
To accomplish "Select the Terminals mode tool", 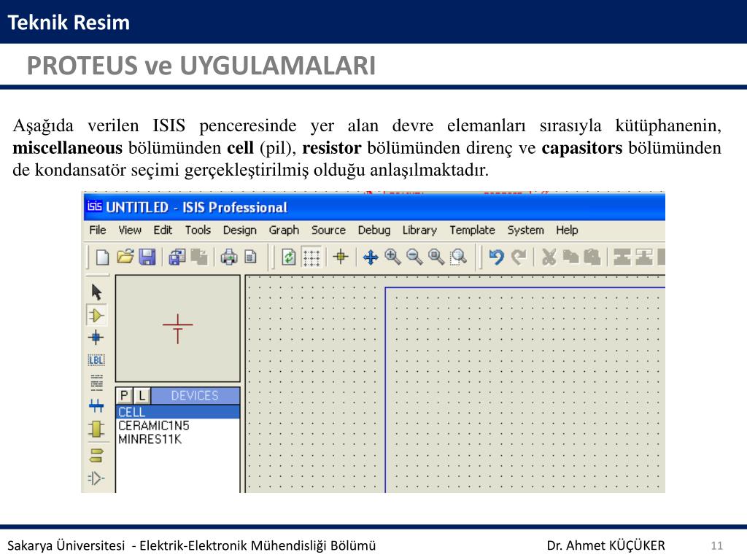I will tap(96, 455).
